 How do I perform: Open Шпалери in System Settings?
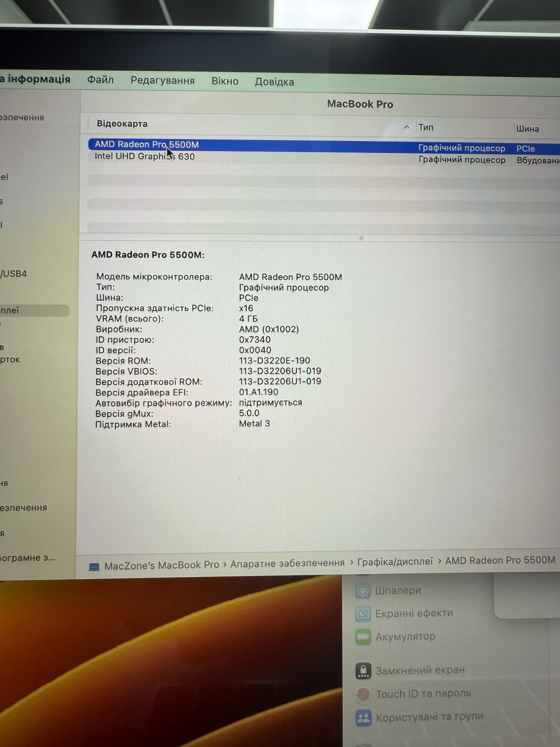click(x=398, y=590)
